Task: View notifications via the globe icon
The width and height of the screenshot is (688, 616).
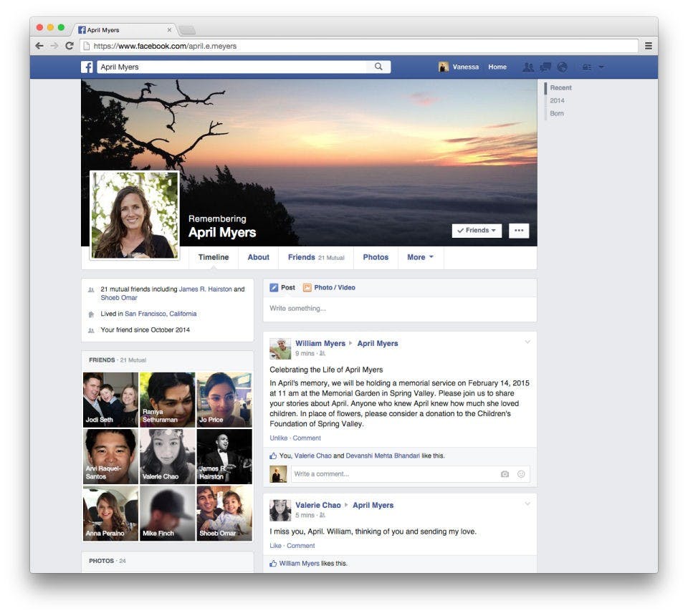Action: 562,67
